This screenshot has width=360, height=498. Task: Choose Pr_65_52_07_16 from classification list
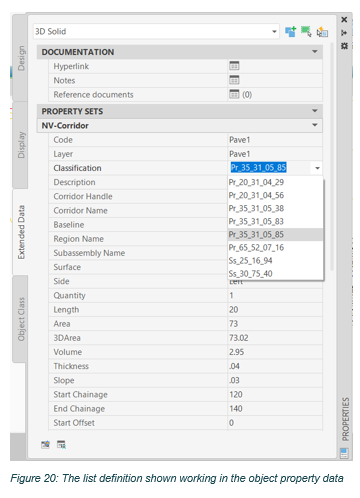(x=275, y=247)
